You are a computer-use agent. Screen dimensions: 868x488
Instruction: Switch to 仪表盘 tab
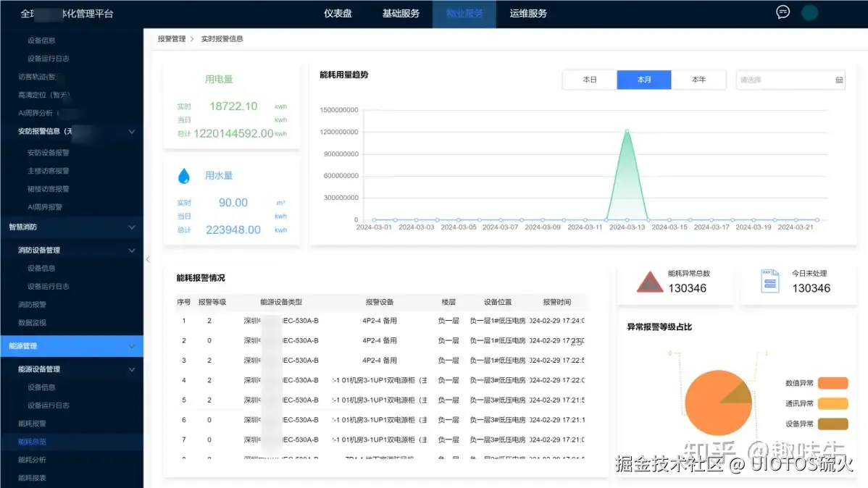338,13
